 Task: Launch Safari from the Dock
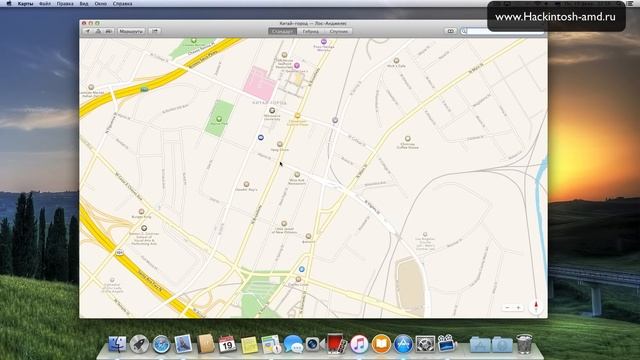pyautogui.click(x=161, y=344)
